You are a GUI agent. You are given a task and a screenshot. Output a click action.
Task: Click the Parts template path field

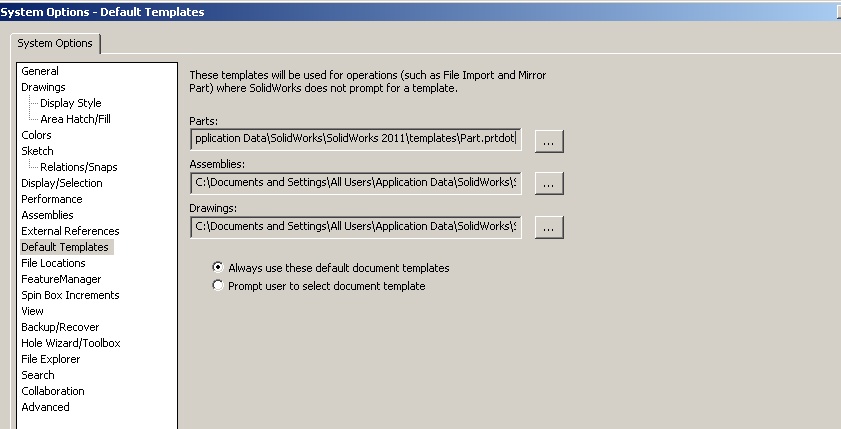(356, 139)
